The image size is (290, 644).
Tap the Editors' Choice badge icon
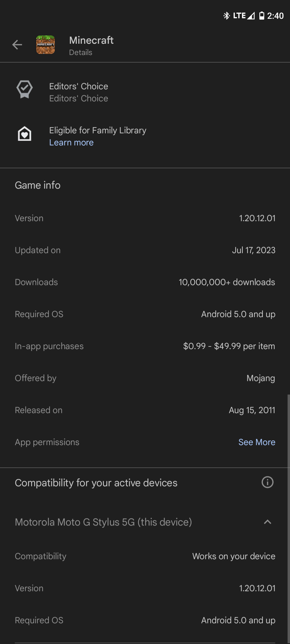pos(24,89)
